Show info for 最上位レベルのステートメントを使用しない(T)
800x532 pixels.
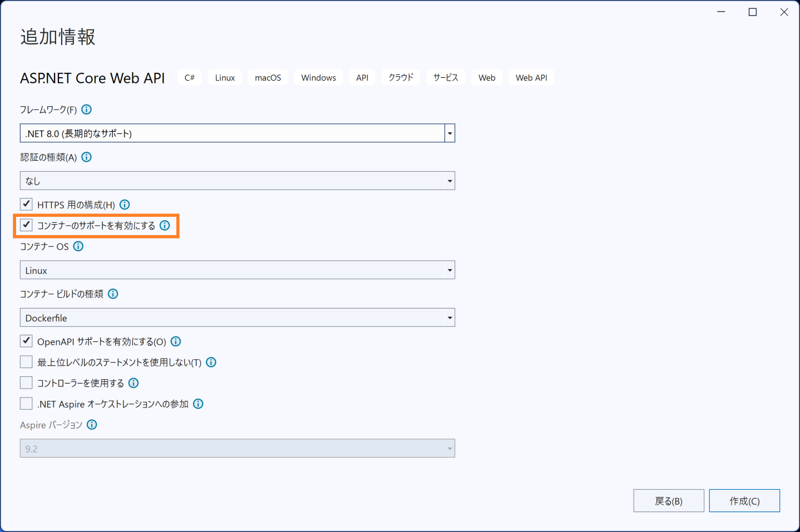[211, 362]
